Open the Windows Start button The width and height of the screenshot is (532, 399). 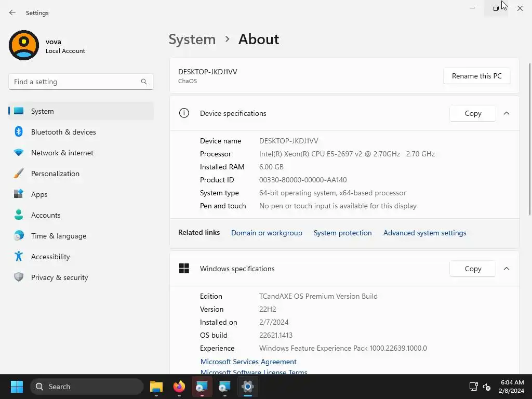[17, 387]
